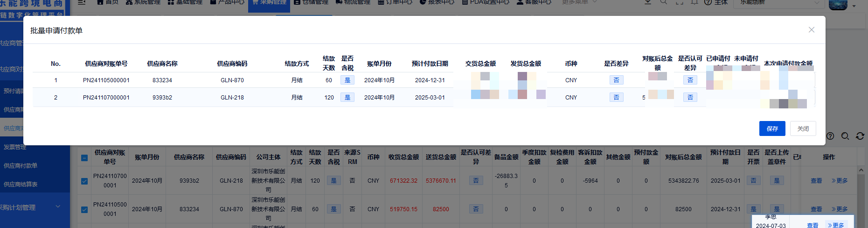Click 是否开票 tag 否 in background row 9393b2
Screen dimensions: 868x228
[753, 180]
